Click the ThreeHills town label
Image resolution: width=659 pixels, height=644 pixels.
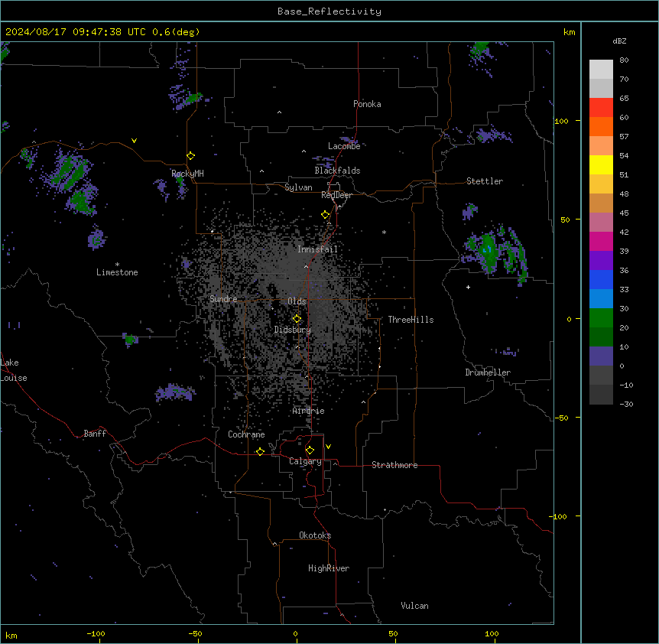pyautogui.click(x=411, y=320)
